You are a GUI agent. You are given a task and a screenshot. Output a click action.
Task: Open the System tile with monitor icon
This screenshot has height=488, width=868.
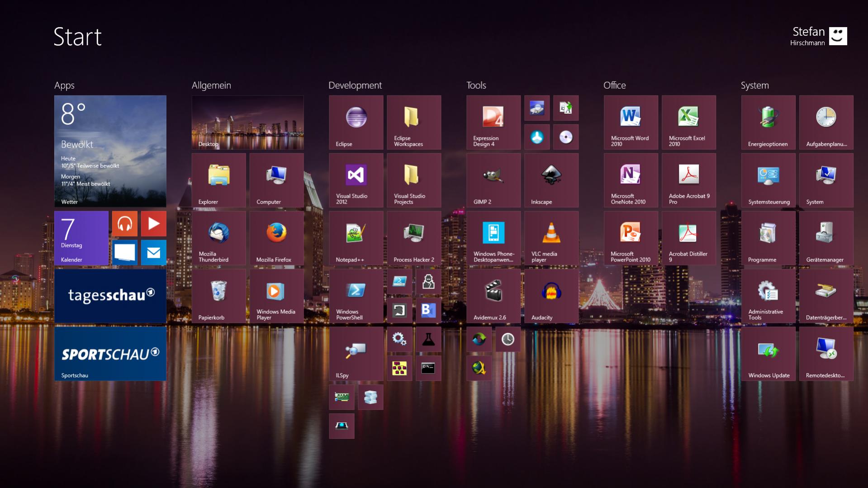click(x=826, y=180)
